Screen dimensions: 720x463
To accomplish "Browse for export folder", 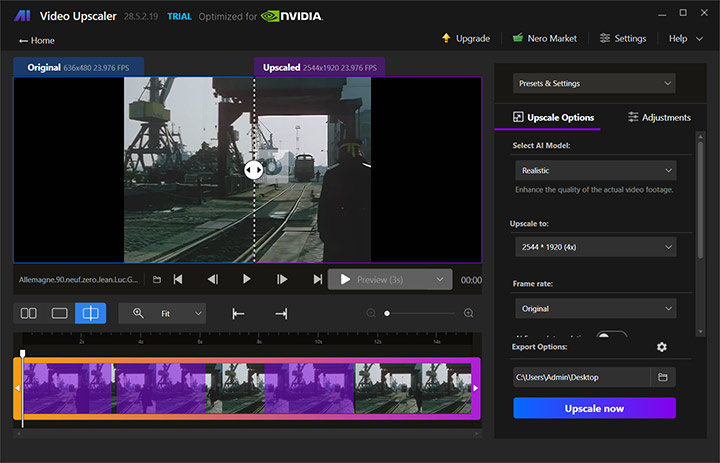I will [x=663, y=377].
